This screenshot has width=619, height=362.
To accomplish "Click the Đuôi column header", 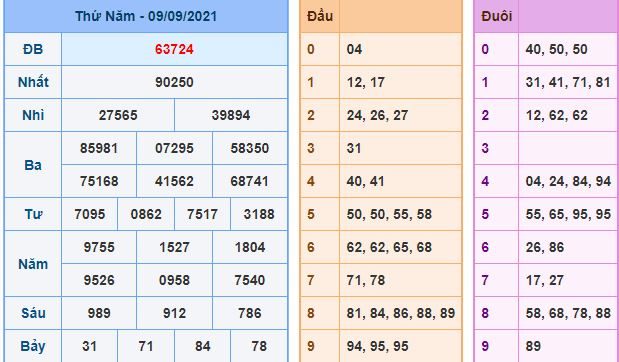I will click(497, 16).
